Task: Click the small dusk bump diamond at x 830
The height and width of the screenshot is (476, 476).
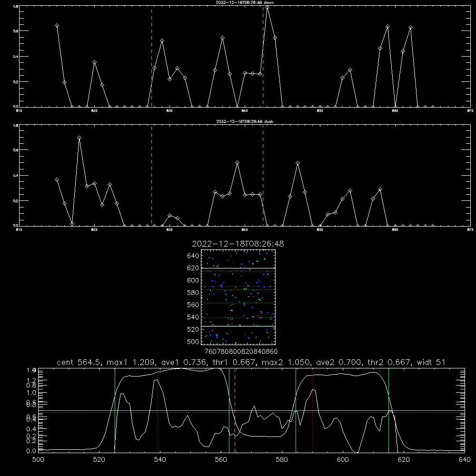Action: pyautogui.click(x=170, y=216)
